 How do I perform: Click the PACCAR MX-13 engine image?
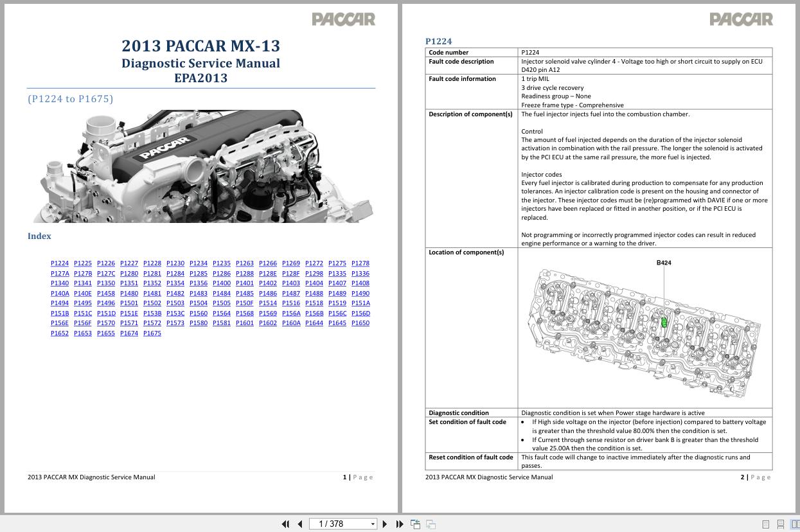click(x=201, y=166)
